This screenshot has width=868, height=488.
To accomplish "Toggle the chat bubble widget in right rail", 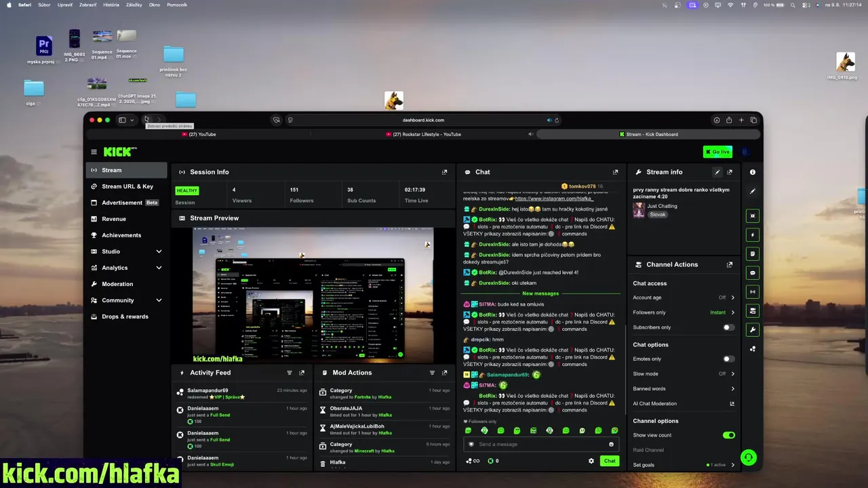I will [x=753, y=272].
